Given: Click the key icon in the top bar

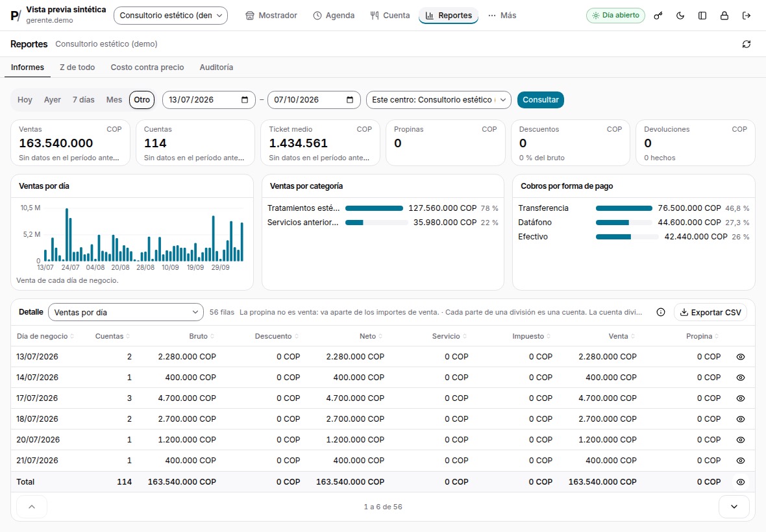Looking at the screenshot, I should pyautogui.click(x=658, y=16).
